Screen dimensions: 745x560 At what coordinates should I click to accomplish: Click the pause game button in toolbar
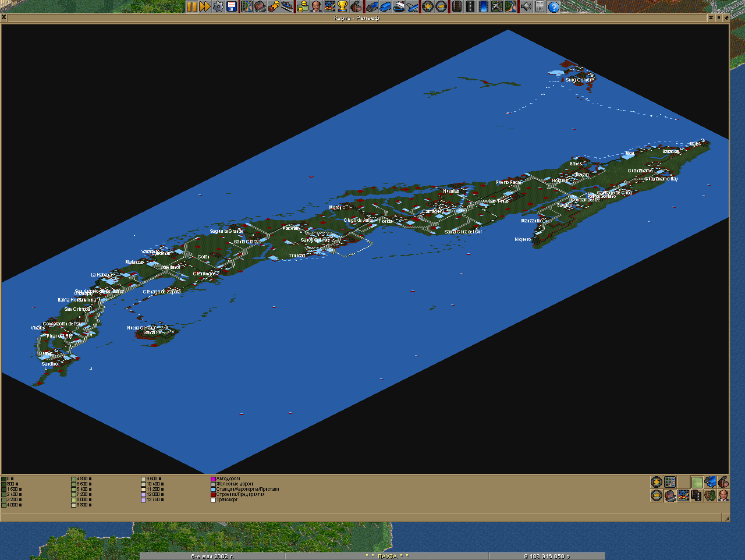click(192, 6)
